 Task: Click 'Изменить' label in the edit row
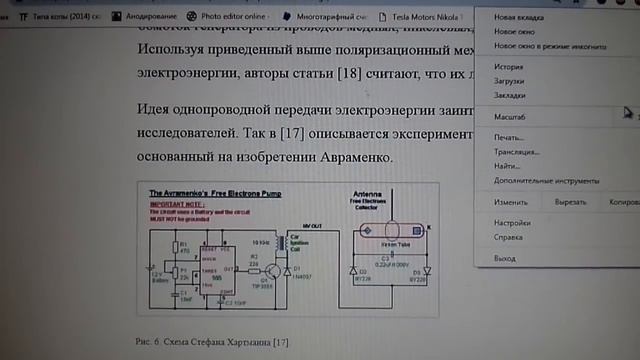pyautogui.click(x=511, y=202)
